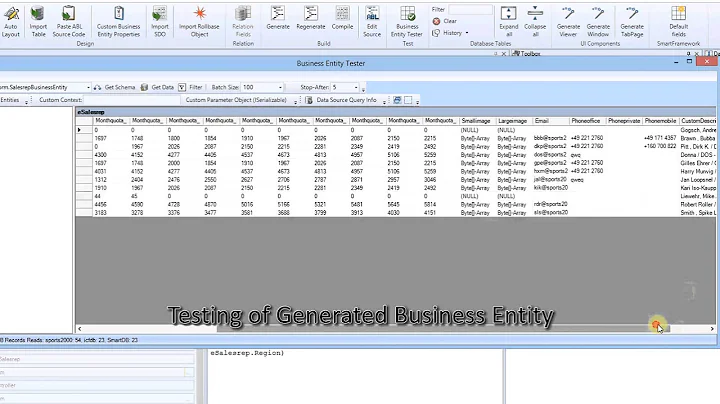The height and width of the screenshot is (404, 720).
Task: Click Get Schema in the tester toolbar
Action: coord(115,87)
